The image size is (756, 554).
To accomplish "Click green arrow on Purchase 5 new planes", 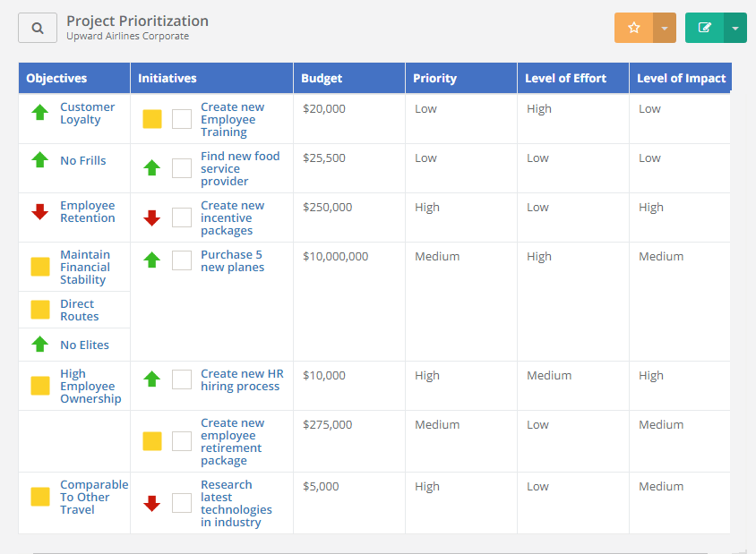I will [151, 260].
